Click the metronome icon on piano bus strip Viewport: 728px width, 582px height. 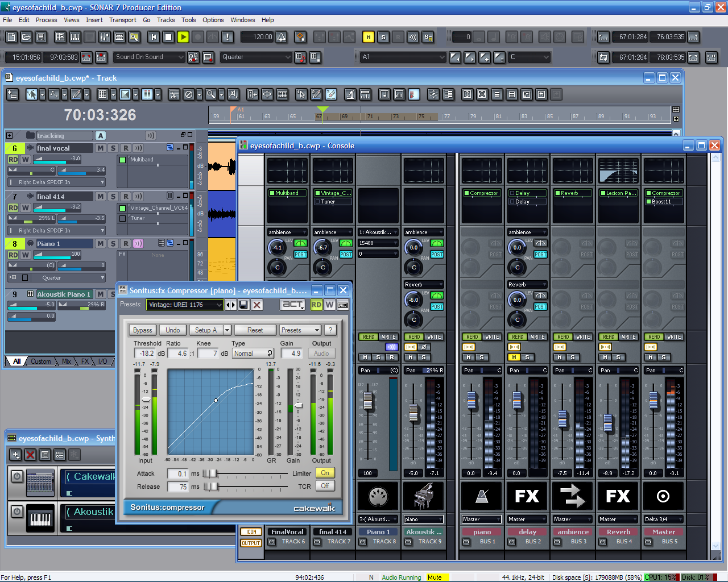point(481,496)
